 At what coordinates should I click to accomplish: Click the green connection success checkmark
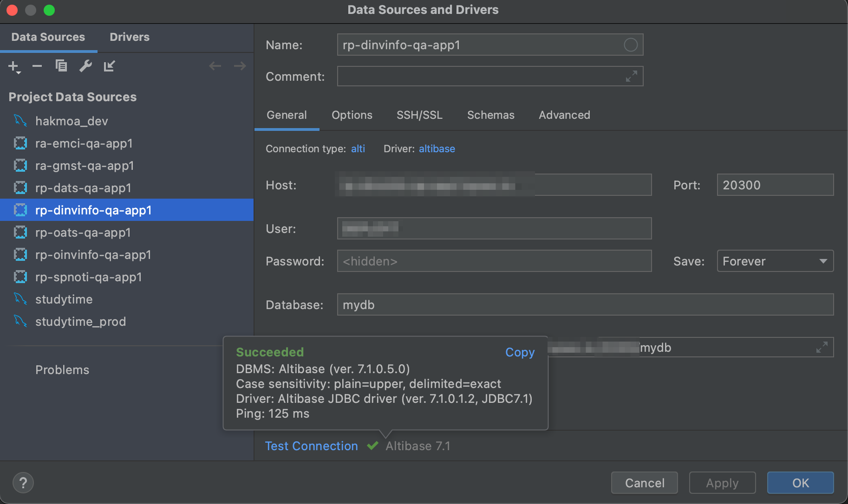[372, 446]
